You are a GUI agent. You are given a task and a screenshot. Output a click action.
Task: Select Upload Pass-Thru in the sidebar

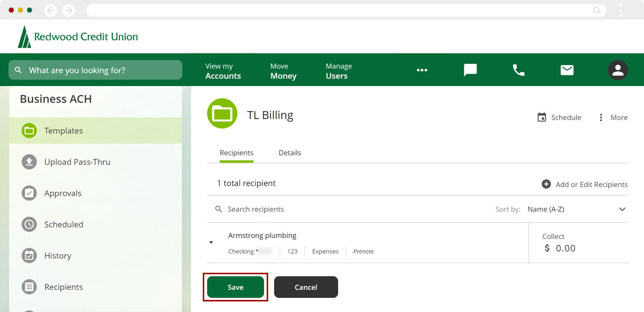[96, 162]
